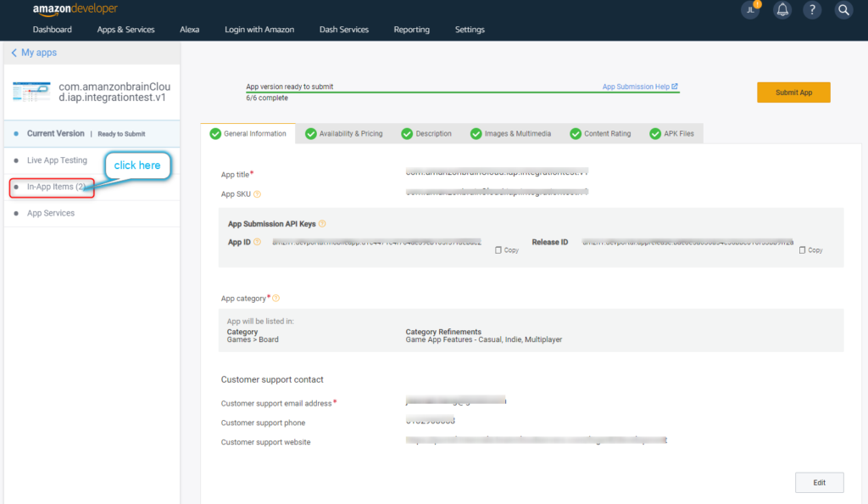Open the Alexa menu

pyautogui.click(x=189, y=30)
